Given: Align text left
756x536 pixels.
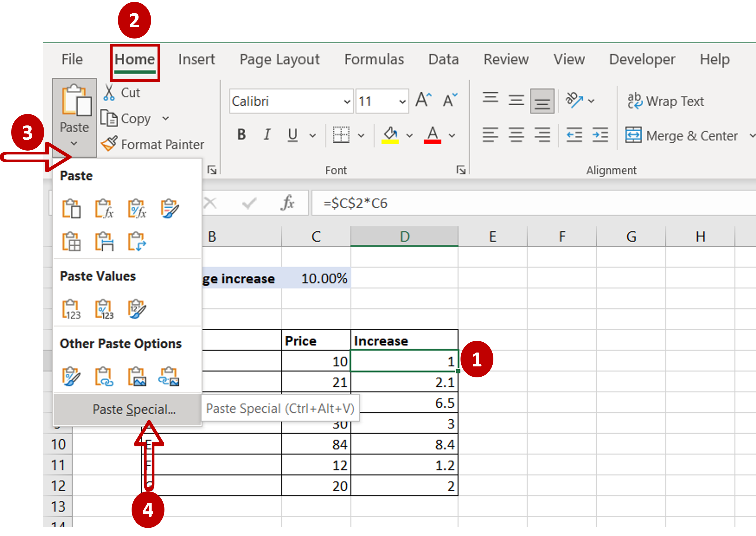Looking at the screenshot, I should click(490, 135).
